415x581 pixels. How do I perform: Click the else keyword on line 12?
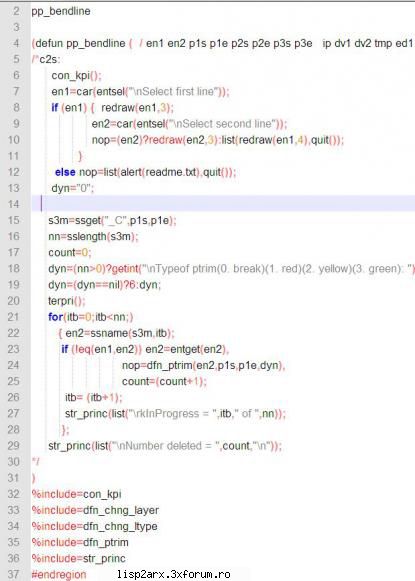65,172
